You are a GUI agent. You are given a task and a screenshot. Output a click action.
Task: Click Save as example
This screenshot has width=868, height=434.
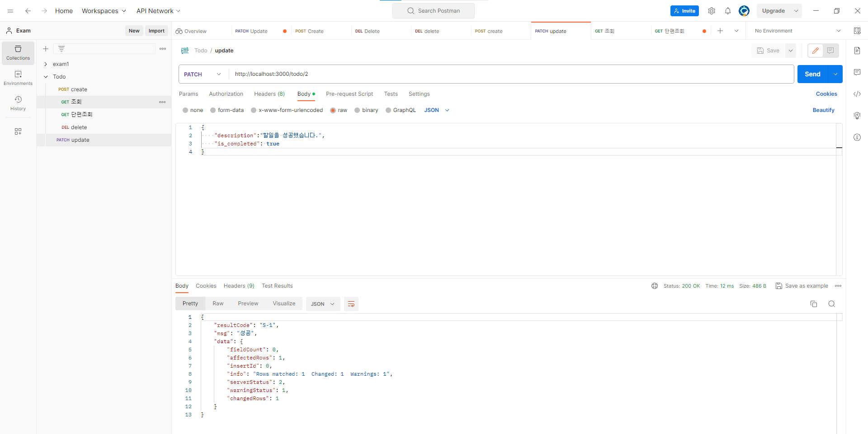[x=802, y=286]
